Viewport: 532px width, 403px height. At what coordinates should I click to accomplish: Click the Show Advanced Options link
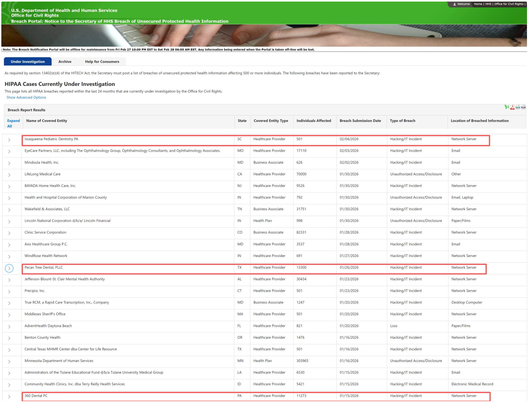(26, 97)
